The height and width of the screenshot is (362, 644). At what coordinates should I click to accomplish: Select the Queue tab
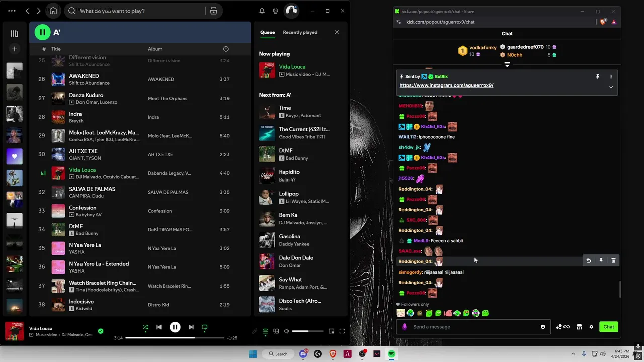tap(267, 32)
